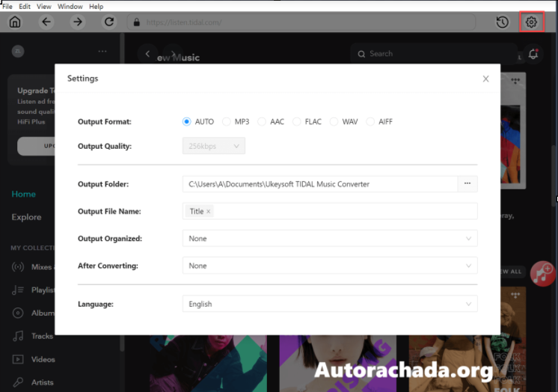Open the Window menu
This screenshot has height=392, width=558.
click(70, 6)
